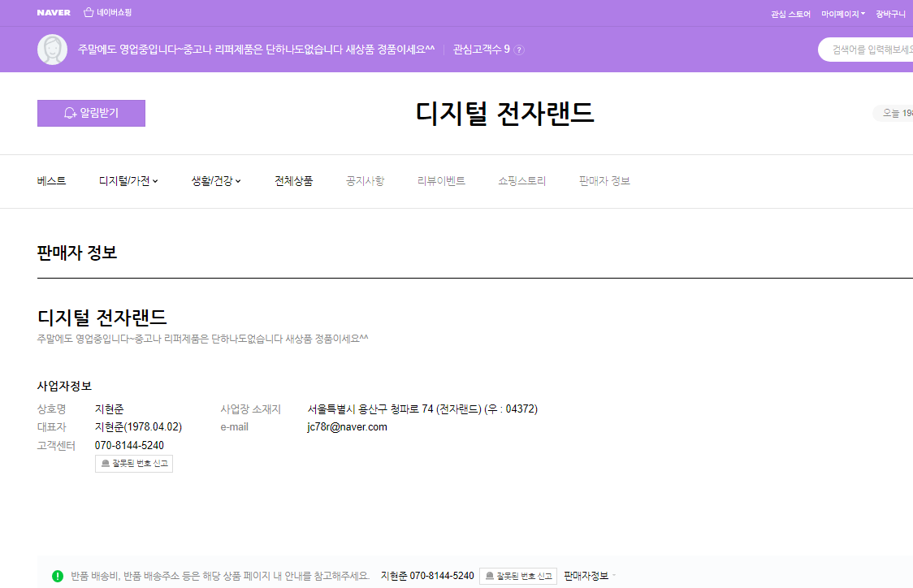Image resolution: width=913 pixels, height=588 pixels.
Task: Expand the 생활/건강 category dropdown
Action: [x=216, y=181]
